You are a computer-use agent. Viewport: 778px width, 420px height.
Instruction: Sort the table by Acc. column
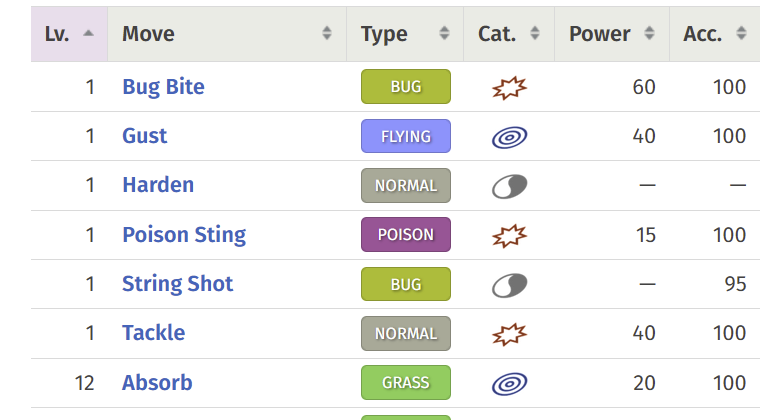point(741,33)
